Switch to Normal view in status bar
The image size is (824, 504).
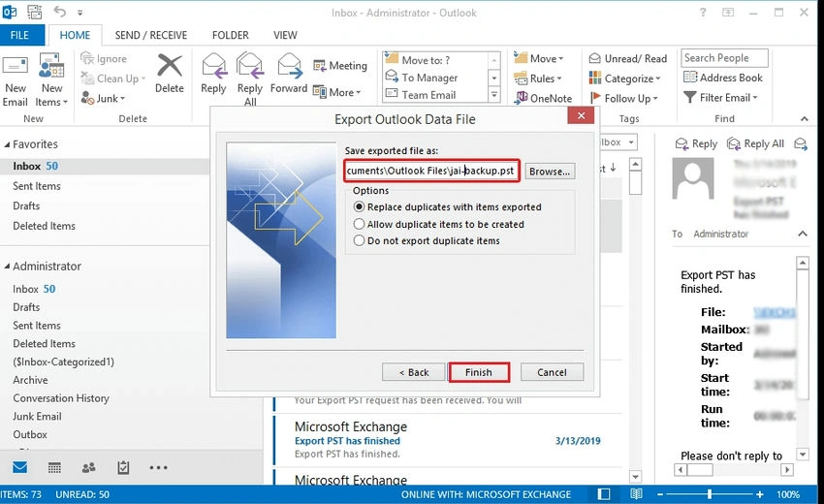click(x=604, y=494)
